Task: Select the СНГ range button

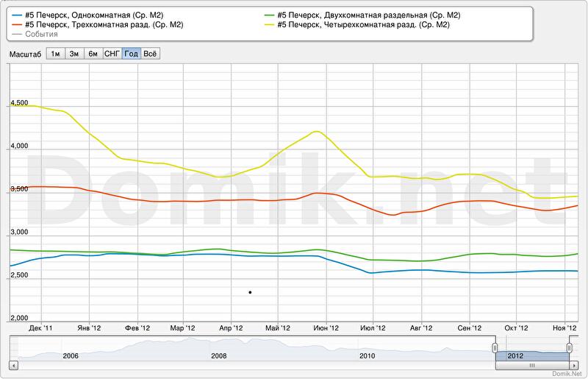Action: click(112, 54)
